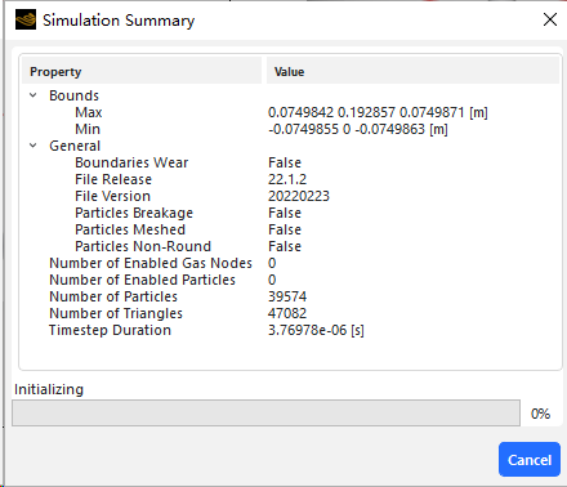Select the General tree item
Viewport: 567px width, 487px height.
click(75, 146)
